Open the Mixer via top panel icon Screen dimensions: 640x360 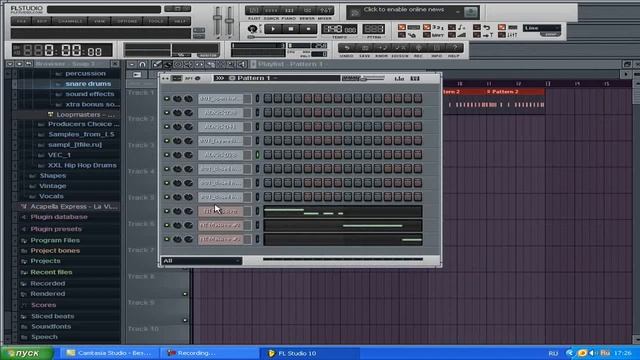point(325,10)
